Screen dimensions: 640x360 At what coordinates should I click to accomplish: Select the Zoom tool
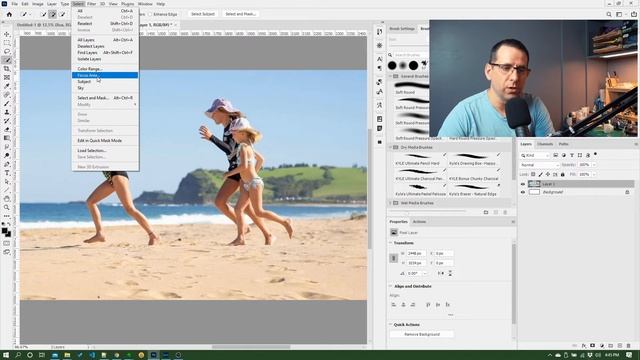pos(7,207)
